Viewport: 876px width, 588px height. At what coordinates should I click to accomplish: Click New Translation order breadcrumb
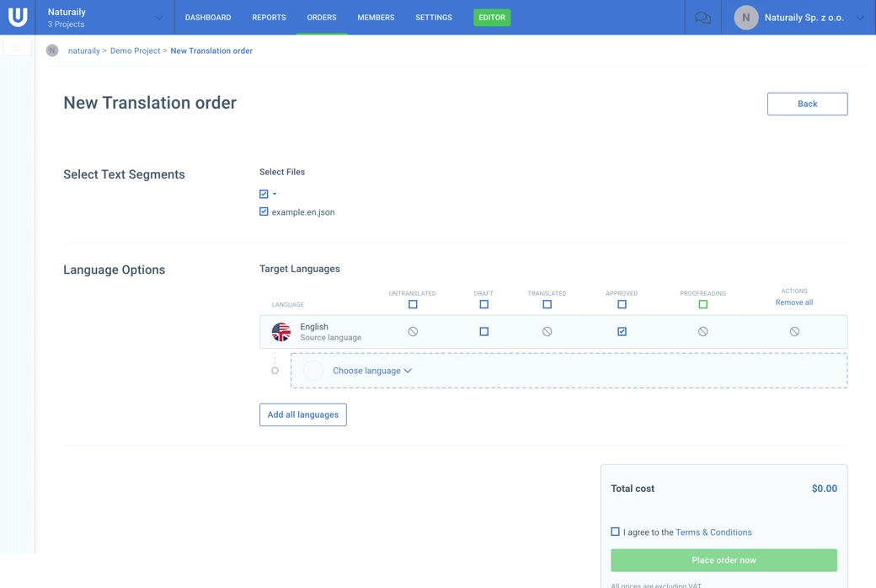[x=211, y=51]
